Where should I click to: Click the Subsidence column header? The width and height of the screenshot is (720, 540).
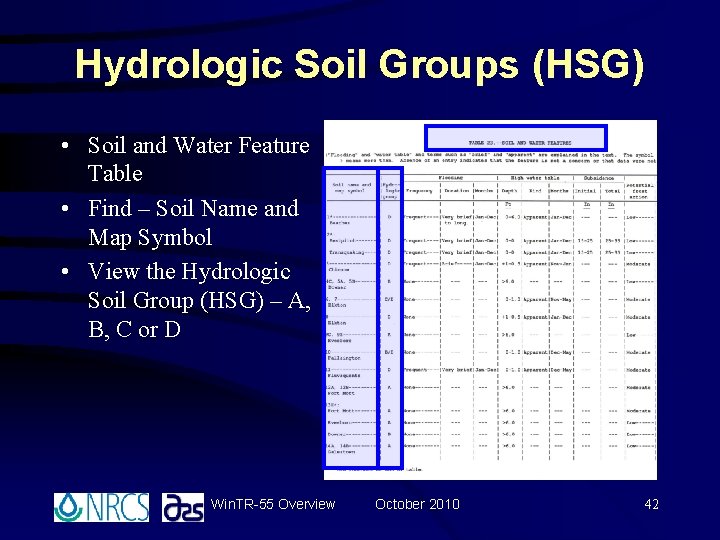pos(599,178)
